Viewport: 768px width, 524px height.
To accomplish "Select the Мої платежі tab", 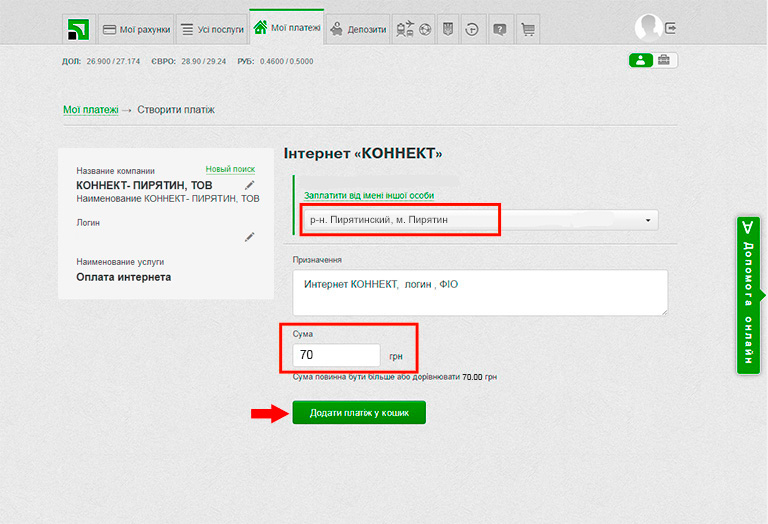I will [x=287, y=27].
